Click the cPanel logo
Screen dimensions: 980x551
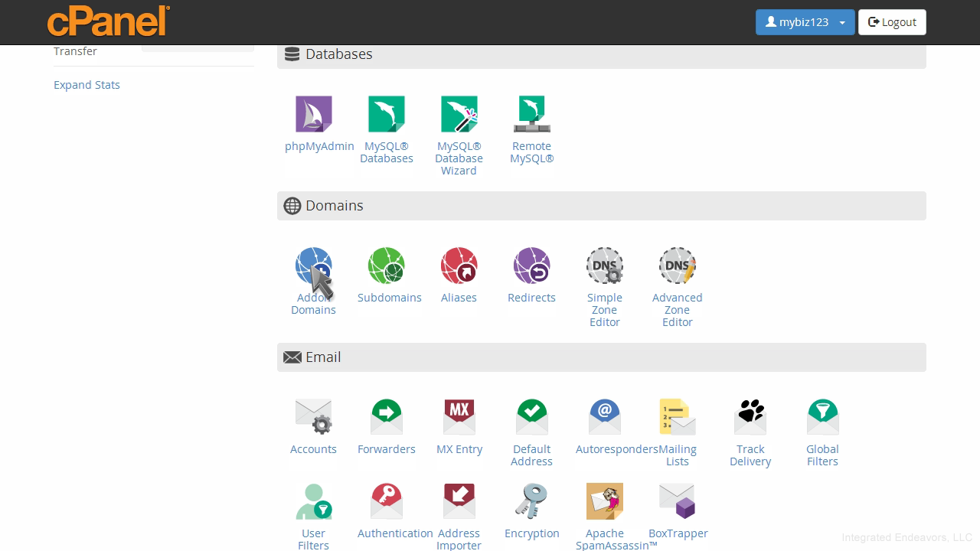coord(108,21)
